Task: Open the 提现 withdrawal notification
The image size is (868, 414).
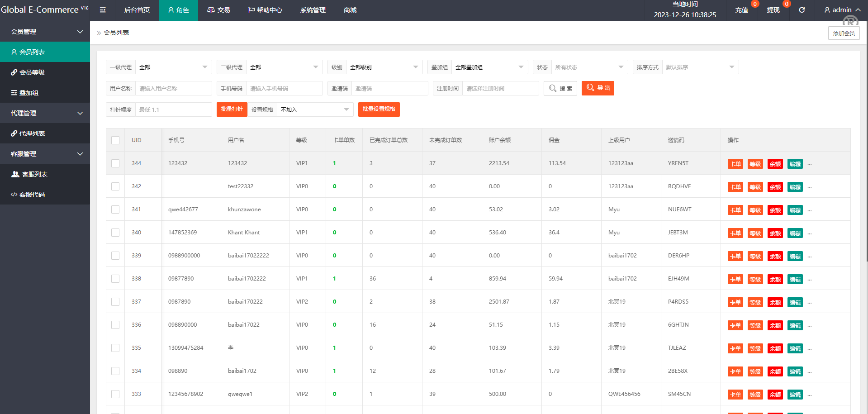Action: (773, 10)
